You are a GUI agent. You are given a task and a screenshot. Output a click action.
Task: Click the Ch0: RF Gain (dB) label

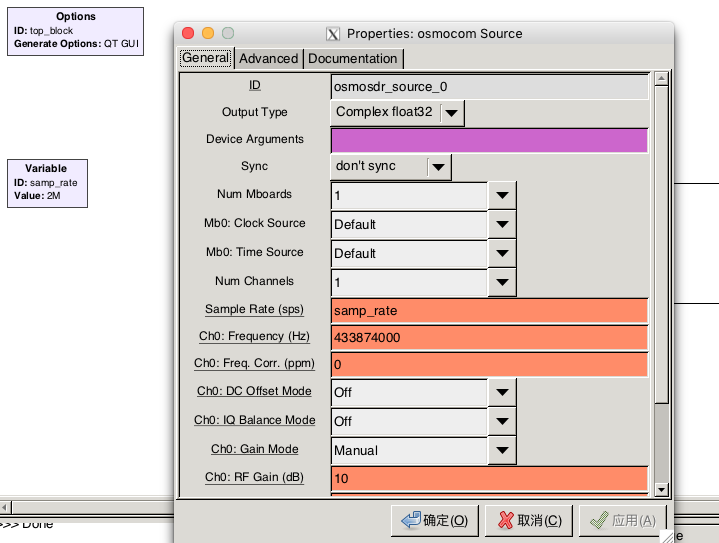click(x=254, y=477)
